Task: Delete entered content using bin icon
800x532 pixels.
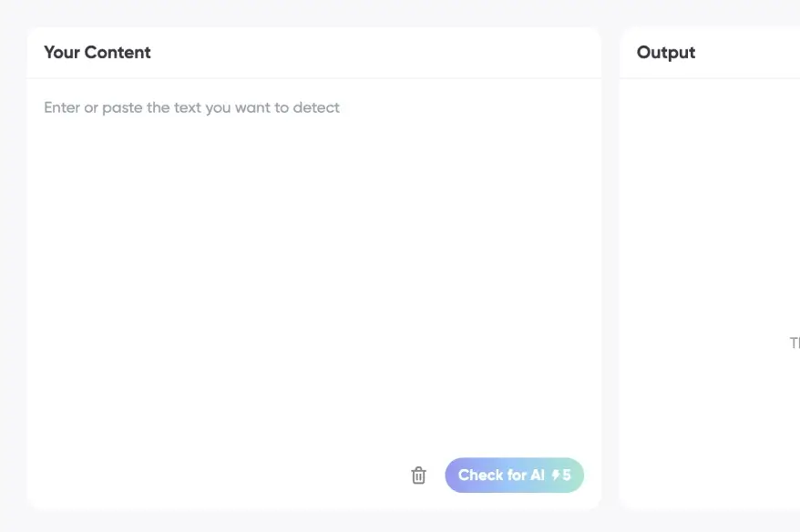Action: click(x=418, y=476)
